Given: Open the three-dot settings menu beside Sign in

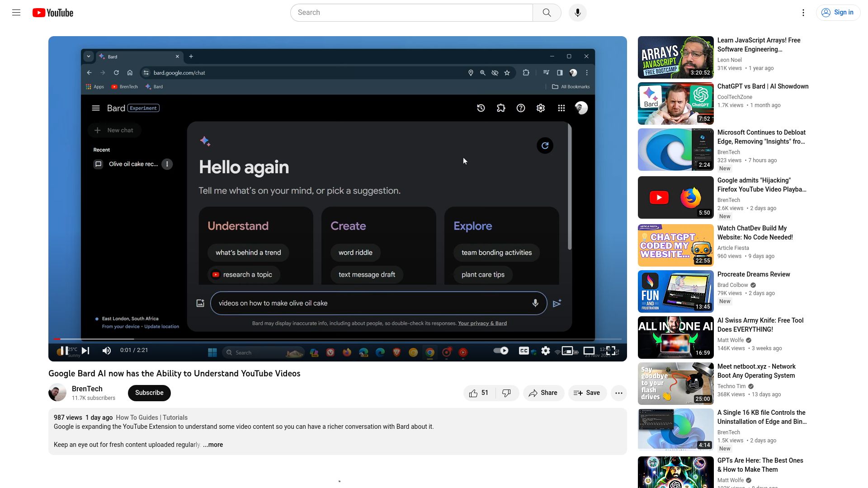Looking at the screenshot, I should (803, 13).
